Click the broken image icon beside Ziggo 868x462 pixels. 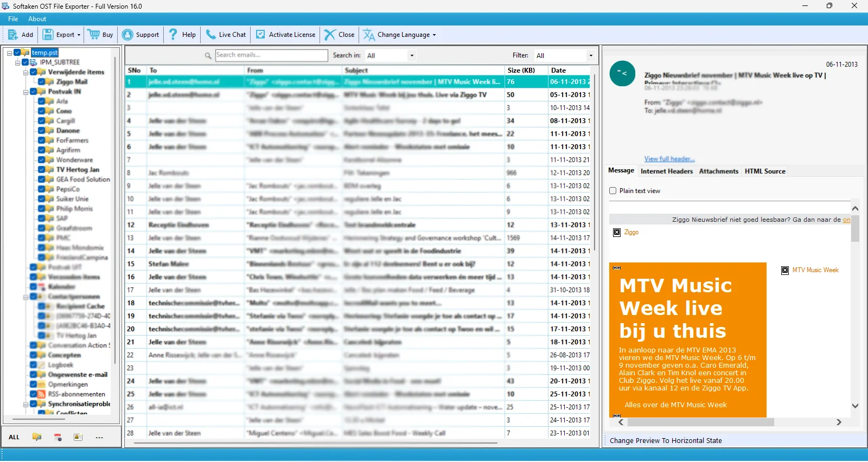point(617,233)
